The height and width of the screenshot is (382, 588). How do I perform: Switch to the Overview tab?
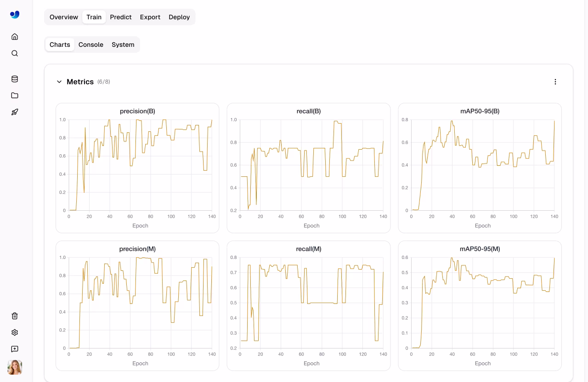(x=64, y=17)
